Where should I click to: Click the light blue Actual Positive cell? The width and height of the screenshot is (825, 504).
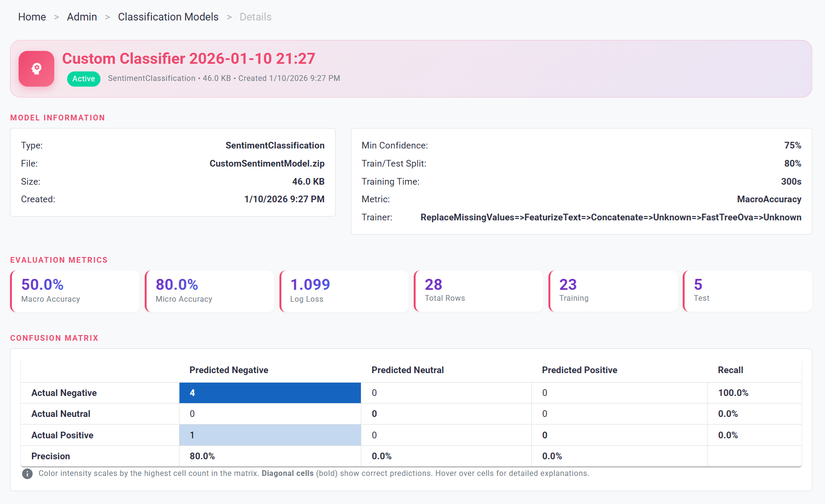(270, 435)
